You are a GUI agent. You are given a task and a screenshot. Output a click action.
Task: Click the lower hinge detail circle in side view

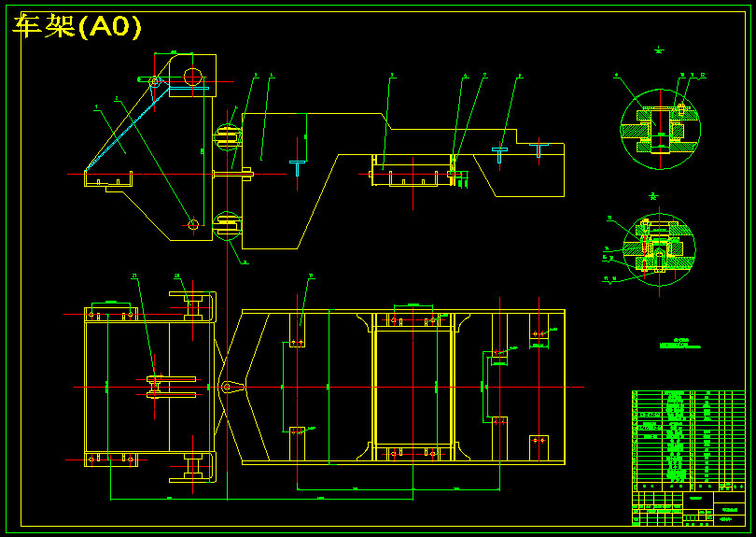tap(227, 225)
